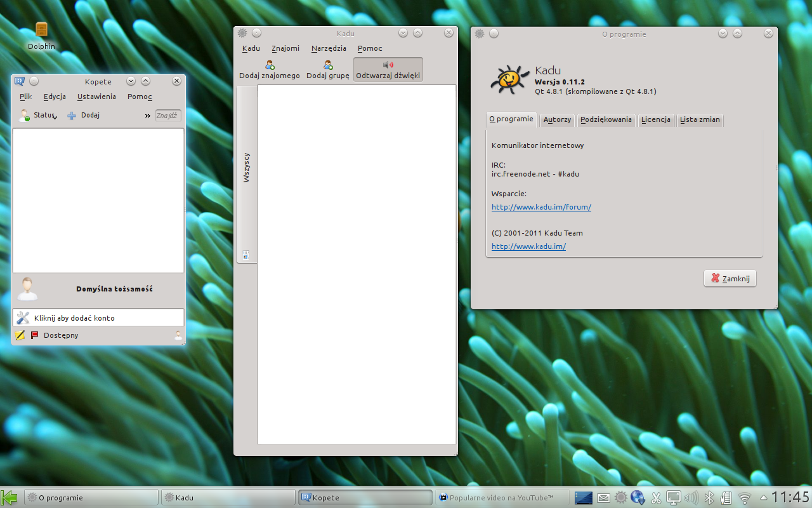Select the O programie tab
Viewport: 812px width, 508px height.
click(511, 119)
